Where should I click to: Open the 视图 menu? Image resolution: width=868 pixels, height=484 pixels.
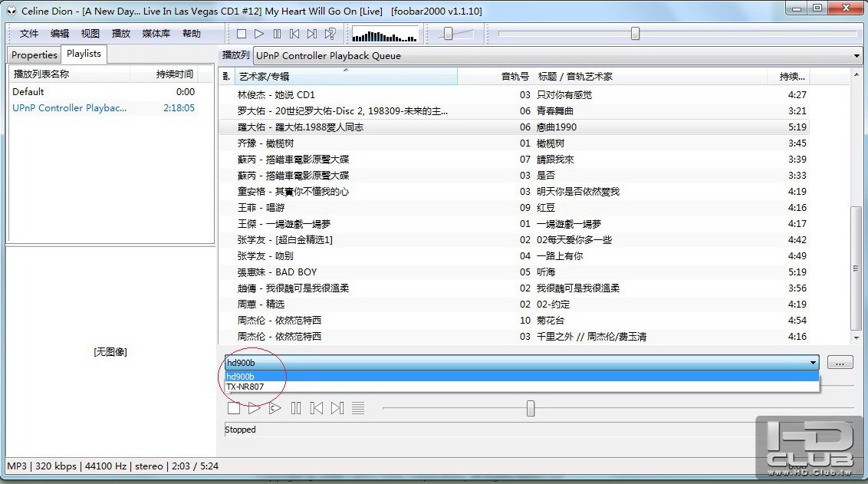90,34
